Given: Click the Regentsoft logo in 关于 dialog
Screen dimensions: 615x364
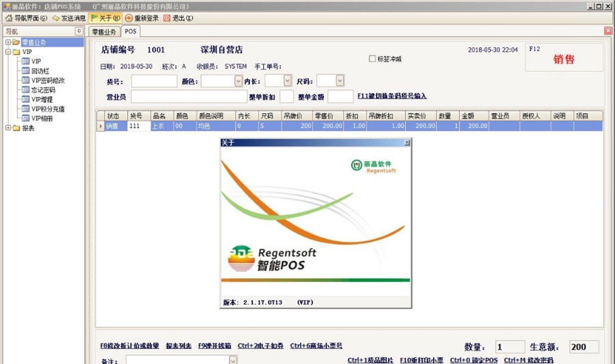Looking at the screenshot, I should click(x=373, y=166).
